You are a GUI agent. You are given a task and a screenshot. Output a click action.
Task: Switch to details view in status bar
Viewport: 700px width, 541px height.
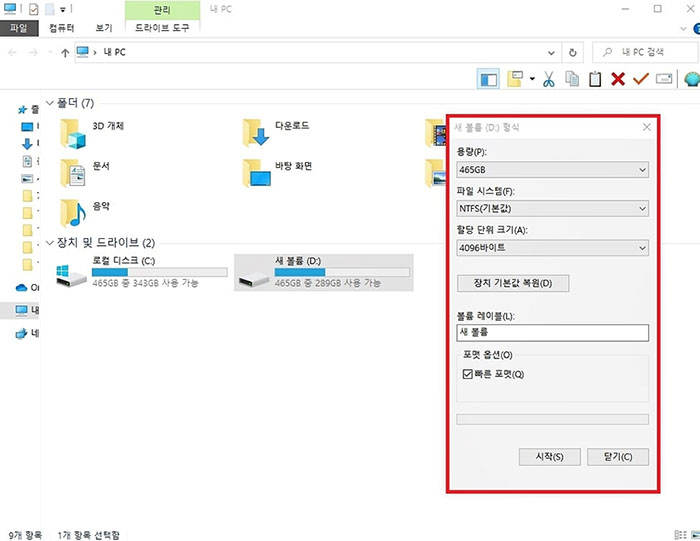[680, 534]
